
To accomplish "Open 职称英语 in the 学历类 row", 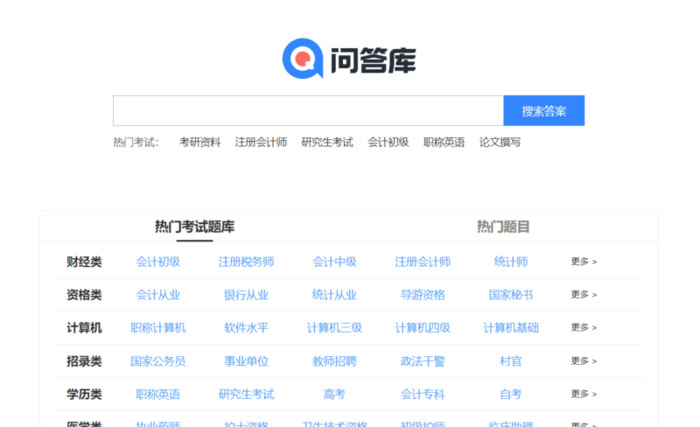I will tap(158, 394).
